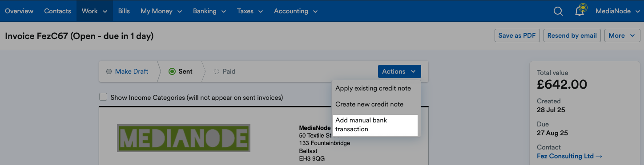Choose Add manual bank transaction
This screenshot has height=165, width=644.
[375, 125]
